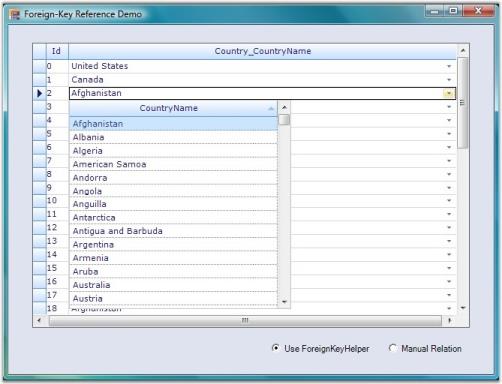Click the main grid vertical scrollbar thumb
This screenshot has height=384, width=502.
(463, 103)
